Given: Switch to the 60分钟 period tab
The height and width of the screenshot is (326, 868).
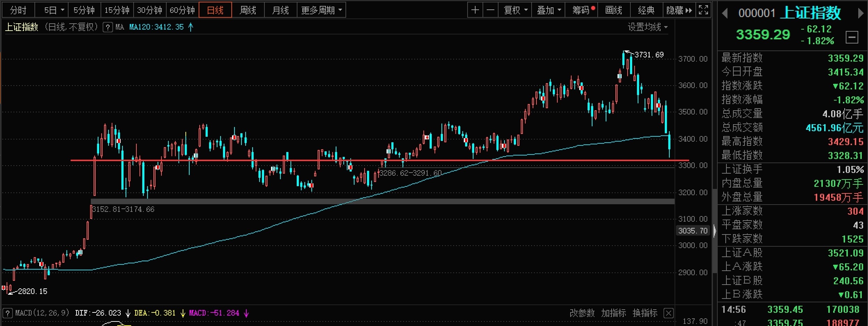Looking at the screenshot, I should (x=182, y=10).
